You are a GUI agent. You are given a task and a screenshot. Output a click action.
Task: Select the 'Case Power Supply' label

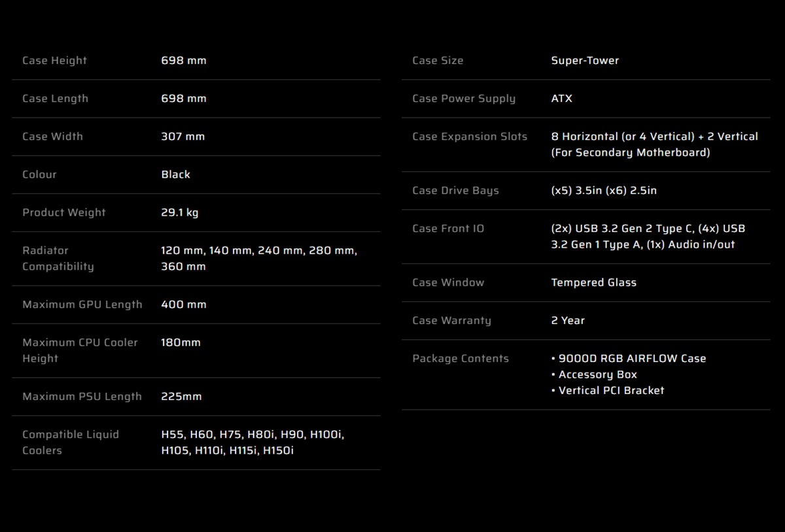pyautogui.click(x=464, y=99)
